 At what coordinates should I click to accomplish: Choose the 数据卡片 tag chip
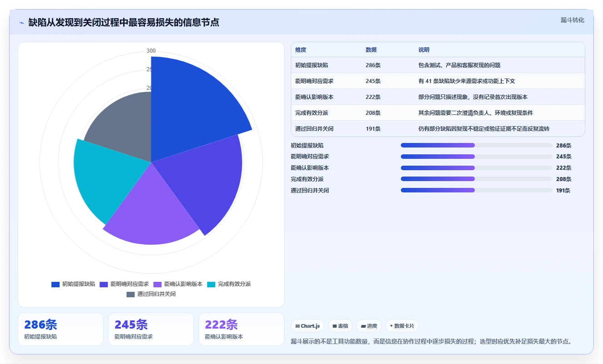[x=402, y=326]
